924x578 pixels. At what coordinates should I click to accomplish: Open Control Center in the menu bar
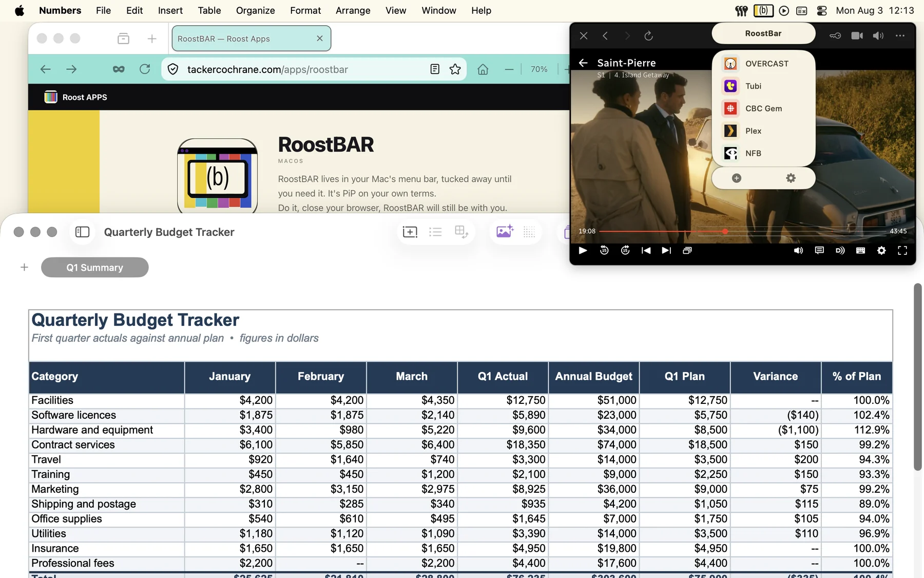pyautogui.click(x=821, y=10)
